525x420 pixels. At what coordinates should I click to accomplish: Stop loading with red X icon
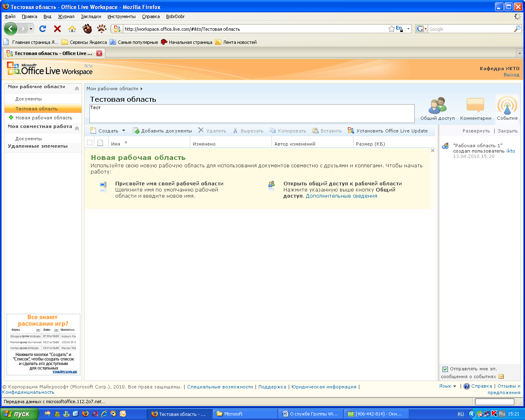tap(57, 29)
